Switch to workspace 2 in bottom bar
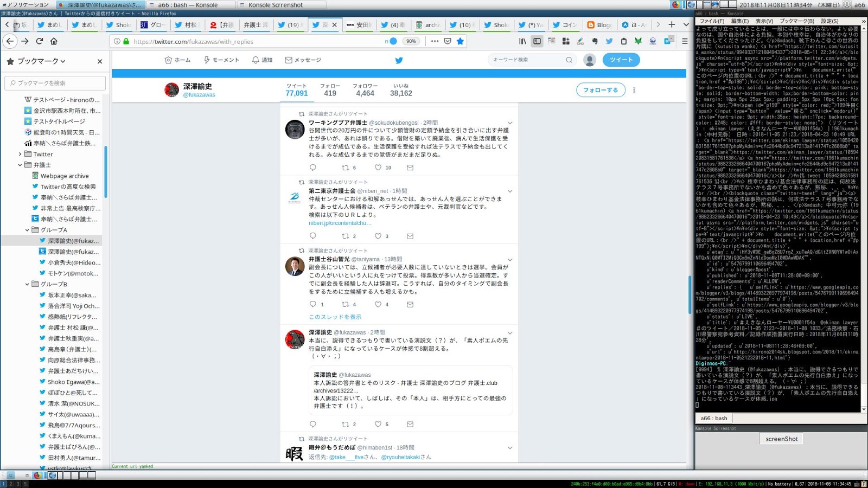 pos(10,484)
